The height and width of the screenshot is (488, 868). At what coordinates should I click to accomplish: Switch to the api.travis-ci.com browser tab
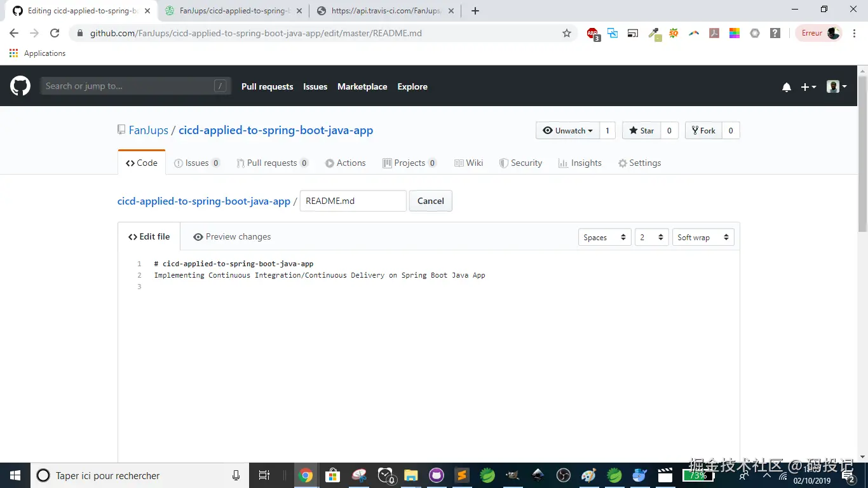click(386, 11)
